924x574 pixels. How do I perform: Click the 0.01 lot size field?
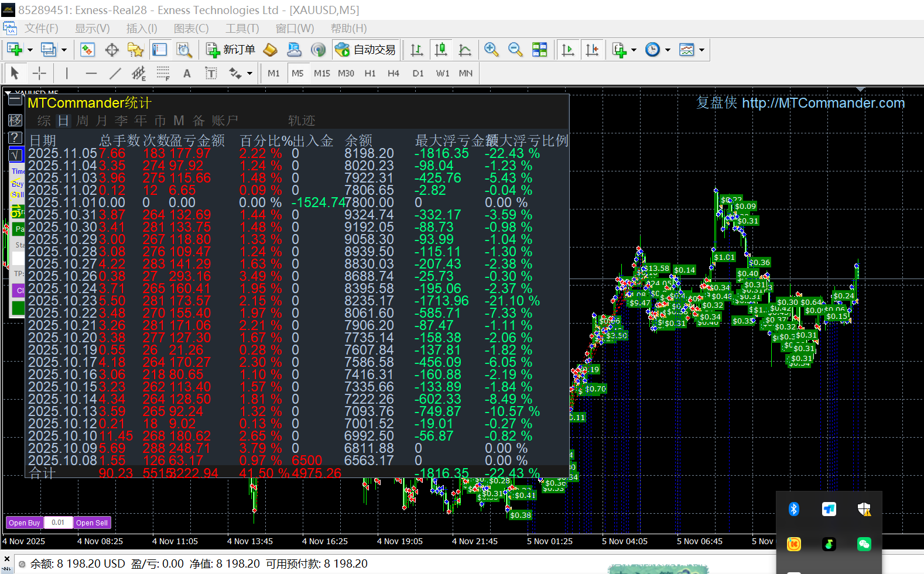pyautogui.click(x=58, y=523)
